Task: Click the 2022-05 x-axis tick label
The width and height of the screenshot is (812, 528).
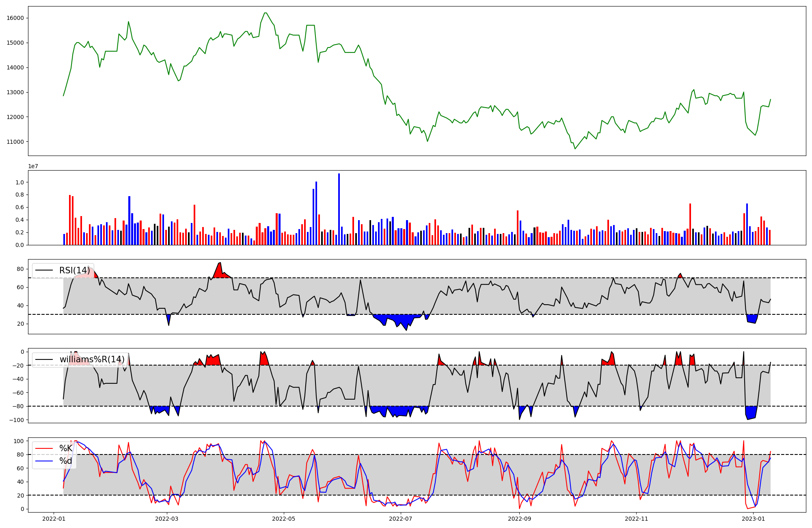Action: pos(283,519)
